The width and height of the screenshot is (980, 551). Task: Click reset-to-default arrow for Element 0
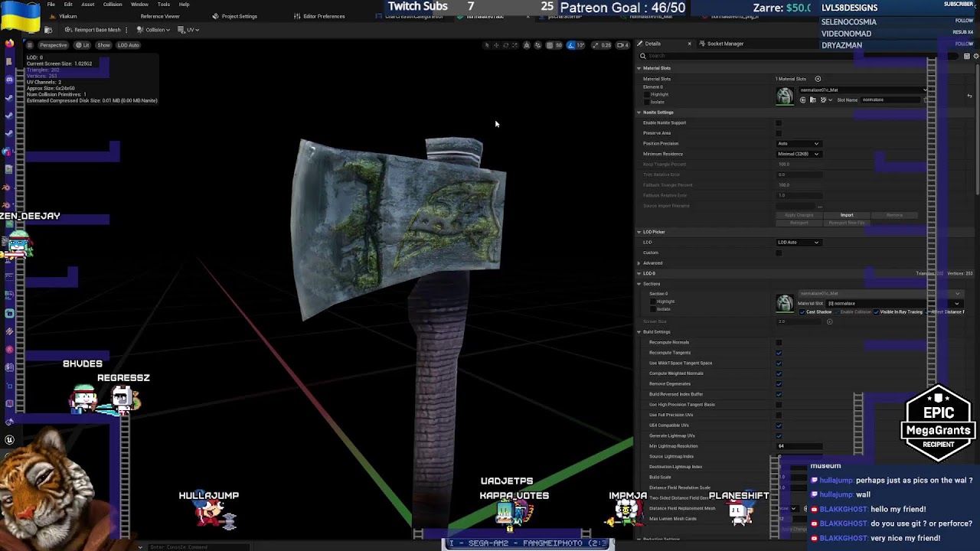tap(969, 96)
